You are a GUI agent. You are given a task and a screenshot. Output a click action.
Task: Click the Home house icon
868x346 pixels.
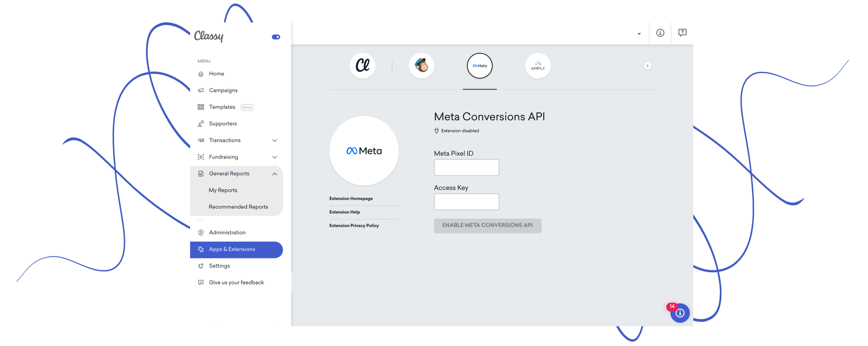pyautogui.click(x=201, y=74)
